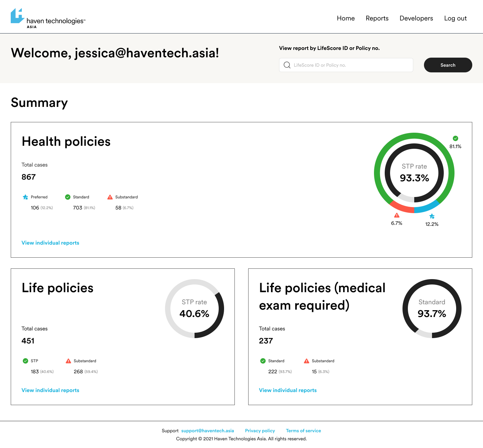Image resolution: width=483 pixels, height=448 pixels.
Task: Click Health policies red Substandard warning icon
Action: tap(110, 197)
